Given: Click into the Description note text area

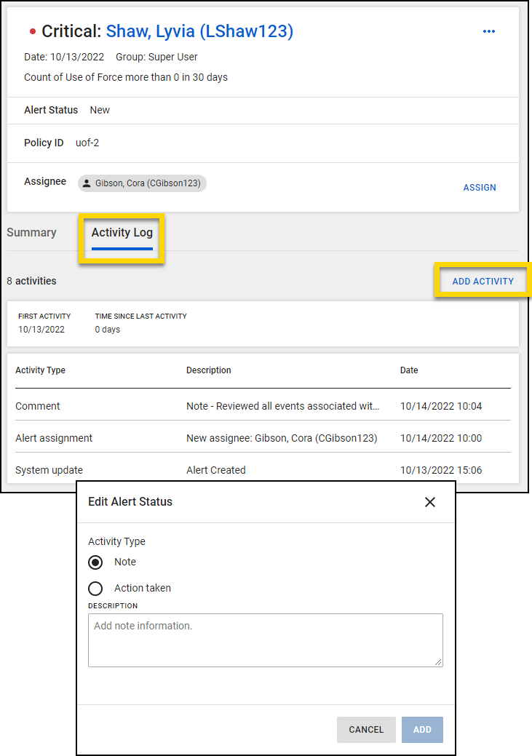Looking at the screenshot, I should pyautogui.click(x=265, y=640).
